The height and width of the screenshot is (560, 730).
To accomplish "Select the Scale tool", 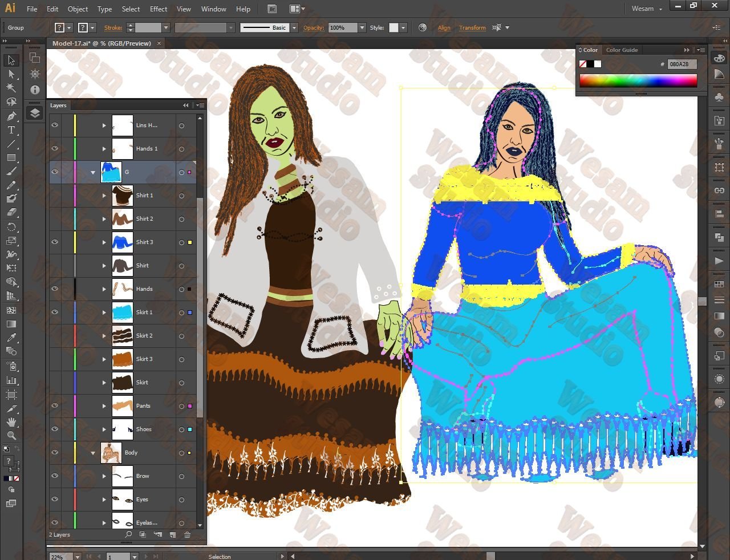I will tap(11, 241).
